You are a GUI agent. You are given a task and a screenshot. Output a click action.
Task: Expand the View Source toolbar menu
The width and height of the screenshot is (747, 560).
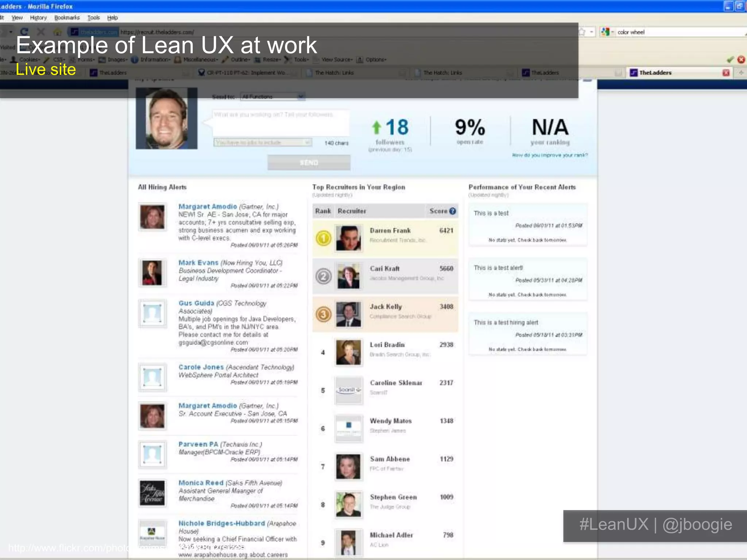click(333, 59)
